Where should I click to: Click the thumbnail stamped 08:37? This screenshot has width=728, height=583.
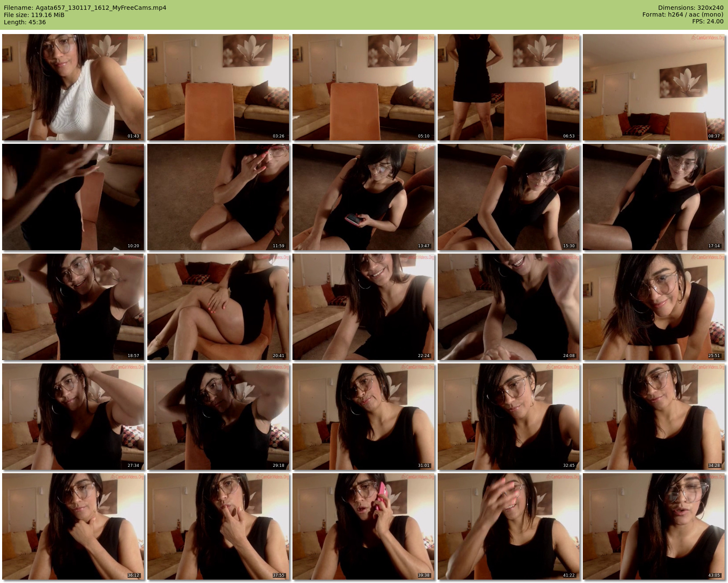[654, 87]
